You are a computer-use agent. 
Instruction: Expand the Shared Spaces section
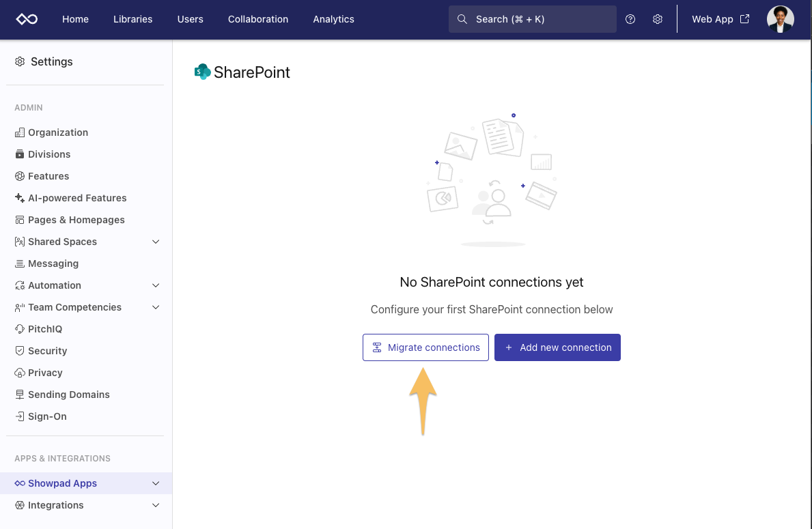tap(156, 241)
